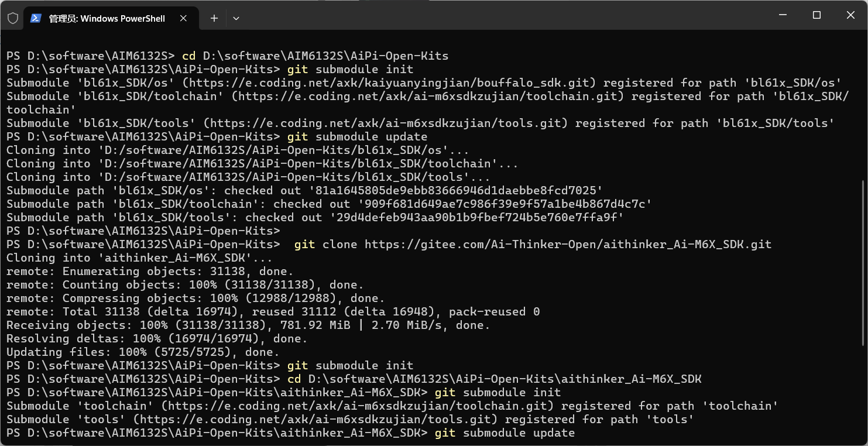The width and height of the screenshot is (868, 446).
Task: Click the shield icon in the title bar
Action: coord(13,18)
